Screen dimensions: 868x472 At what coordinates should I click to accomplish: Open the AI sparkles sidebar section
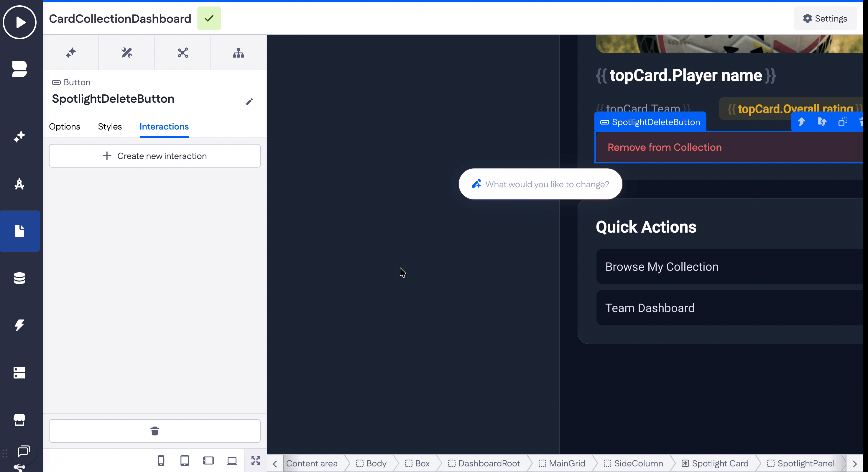point(19,137)
